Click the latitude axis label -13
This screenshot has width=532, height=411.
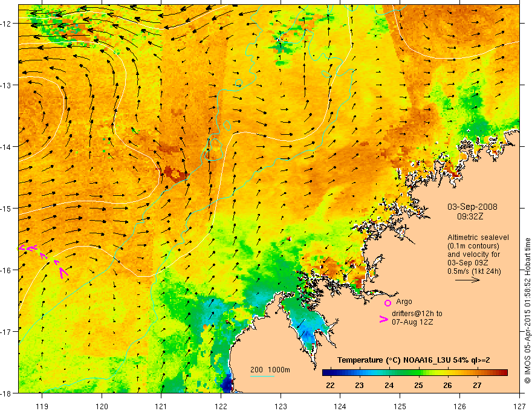click(6, 85)
